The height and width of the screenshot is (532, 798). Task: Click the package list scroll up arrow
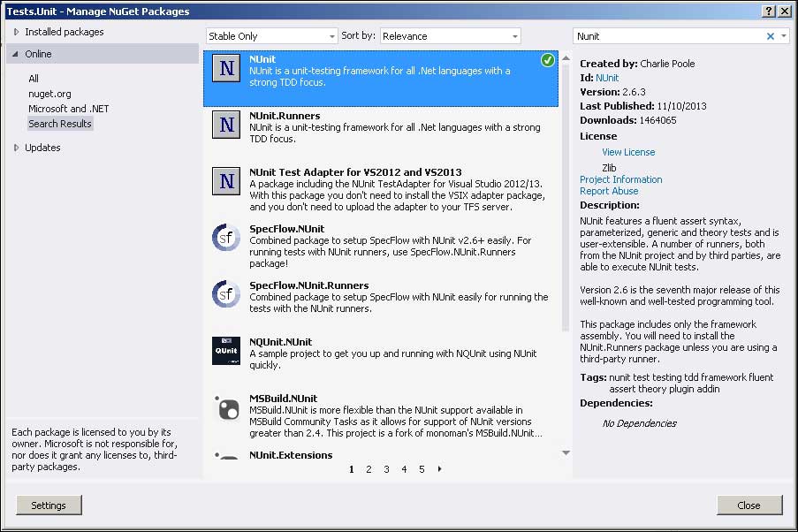tap(566, 58)
